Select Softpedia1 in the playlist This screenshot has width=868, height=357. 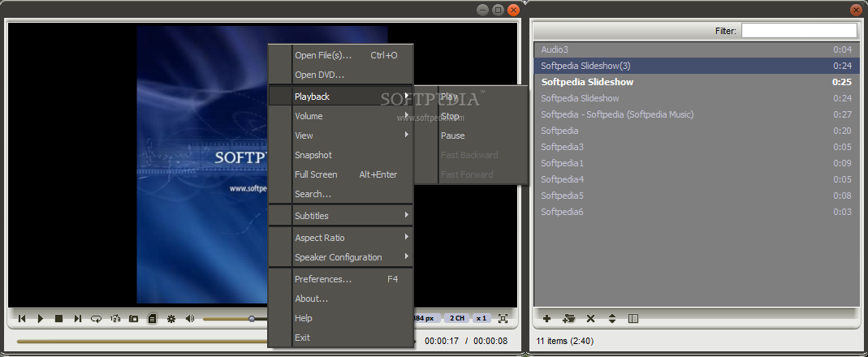click(x=697, y=163)
